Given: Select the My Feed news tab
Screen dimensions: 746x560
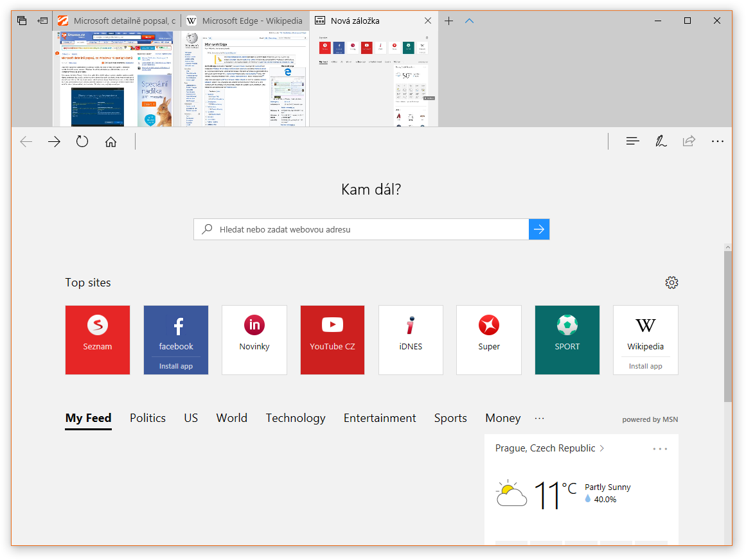Looking at the screenshot, I should [x=89, y=418].
